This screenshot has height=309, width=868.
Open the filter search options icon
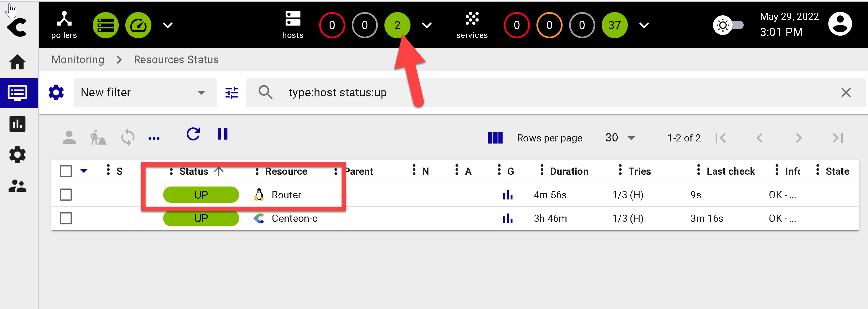click(x=231, y=93)
